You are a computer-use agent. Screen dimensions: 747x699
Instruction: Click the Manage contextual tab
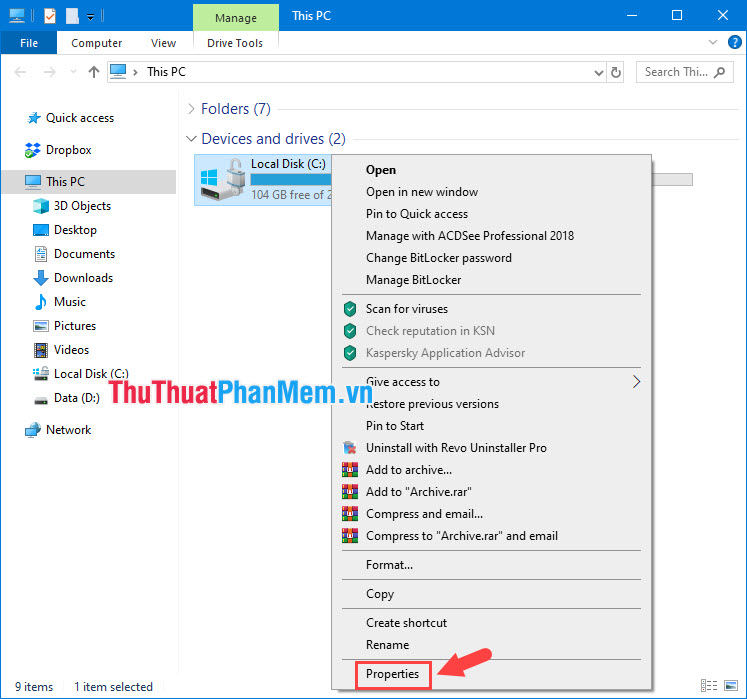pos(236,18)
